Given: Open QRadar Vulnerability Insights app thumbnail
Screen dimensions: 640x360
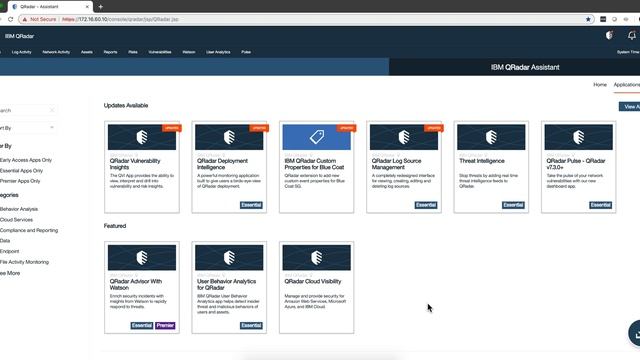Looking at the screenshot, I should 142,137.
